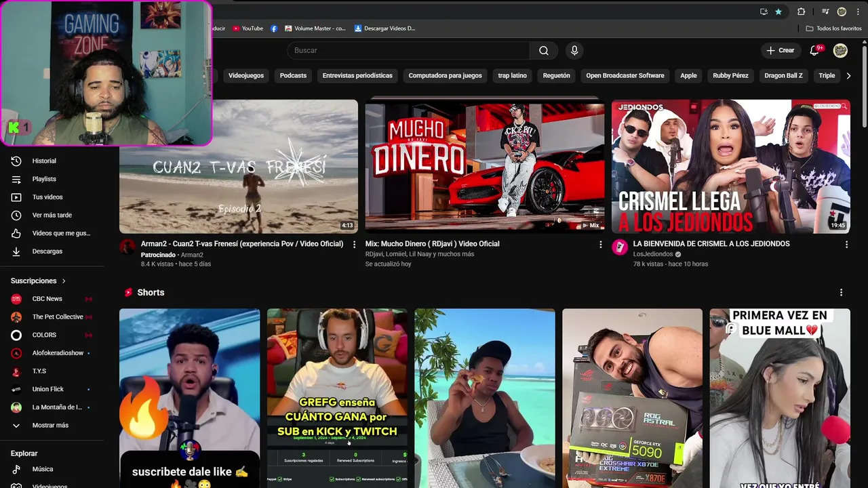Select the Computadora para juegos chip
The height and width of the screenshot is (488, 868).
(x=445, y=75)
